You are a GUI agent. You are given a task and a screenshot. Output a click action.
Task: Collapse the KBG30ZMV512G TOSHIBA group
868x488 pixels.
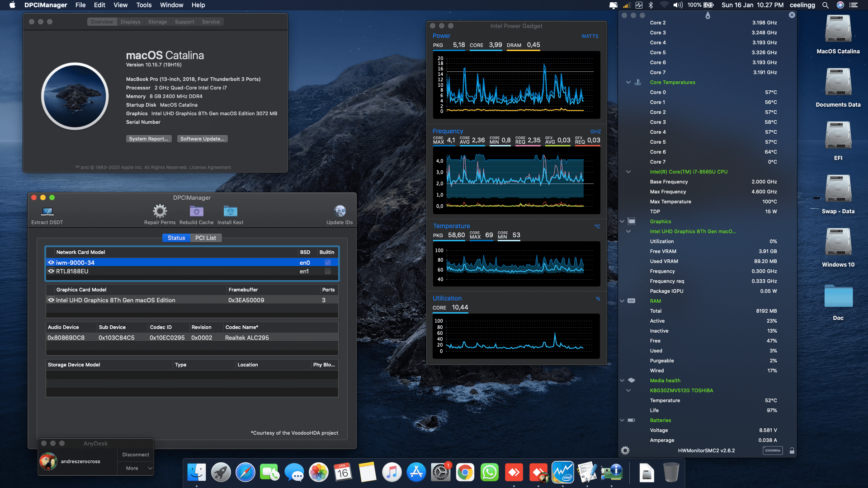coord(628,390)
